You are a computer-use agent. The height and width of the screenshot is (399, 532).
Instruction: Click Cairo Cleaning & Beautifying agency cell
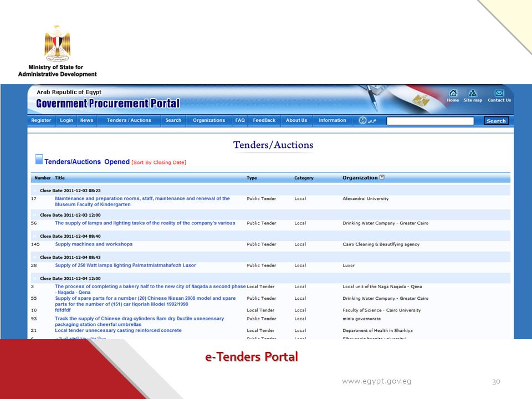381,244
